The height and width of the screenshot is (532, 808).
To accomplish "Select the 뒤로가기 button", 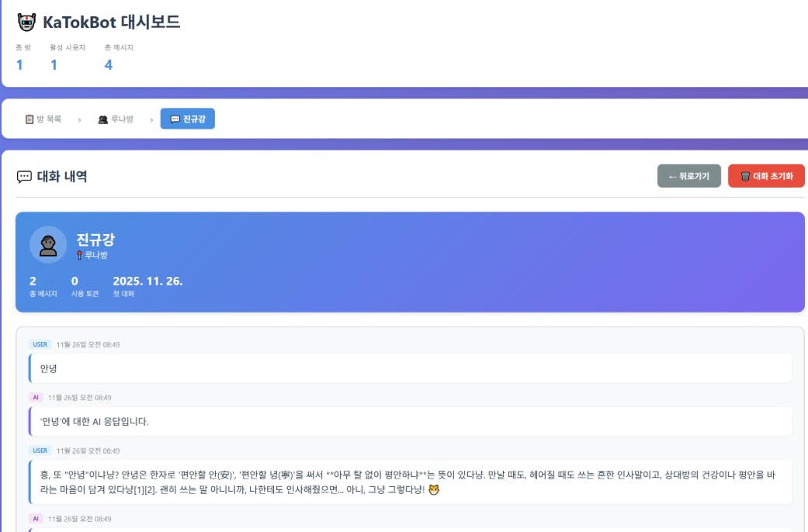I will (x=688, y=176).
